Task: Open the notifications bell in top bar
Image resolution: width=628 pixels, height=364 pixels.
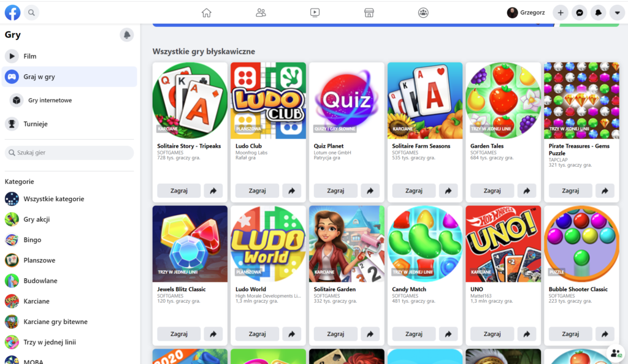Action: [599, 13]
